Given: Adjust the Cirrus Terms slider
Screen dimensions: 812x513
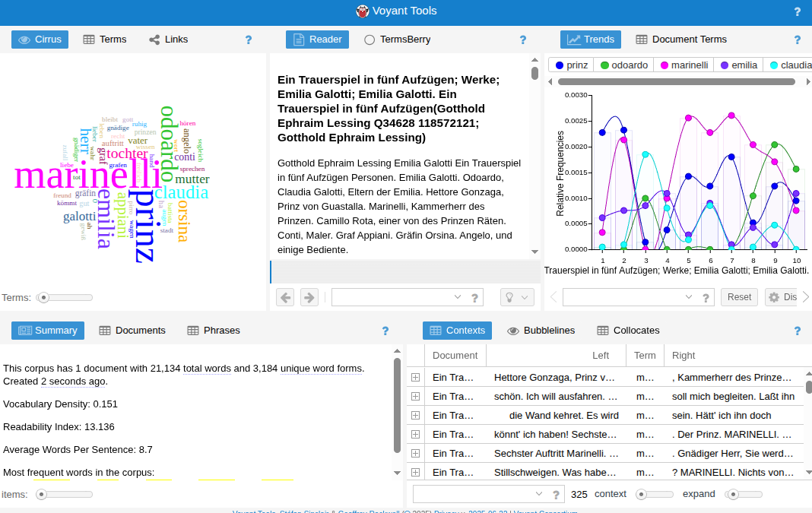Looking at the screenshot, I should pos(65,298).
